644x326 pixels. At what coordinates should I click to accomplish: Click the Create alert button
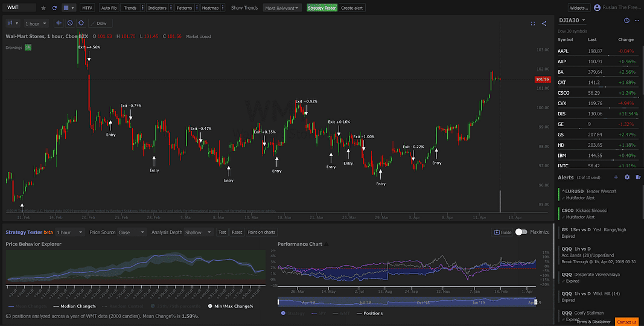point(351,8)
